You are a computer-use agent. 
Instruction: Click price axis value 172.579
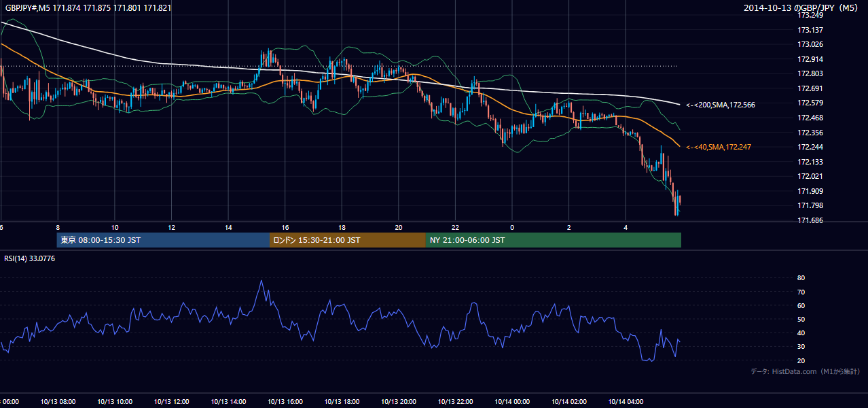[x=810, y=103]
